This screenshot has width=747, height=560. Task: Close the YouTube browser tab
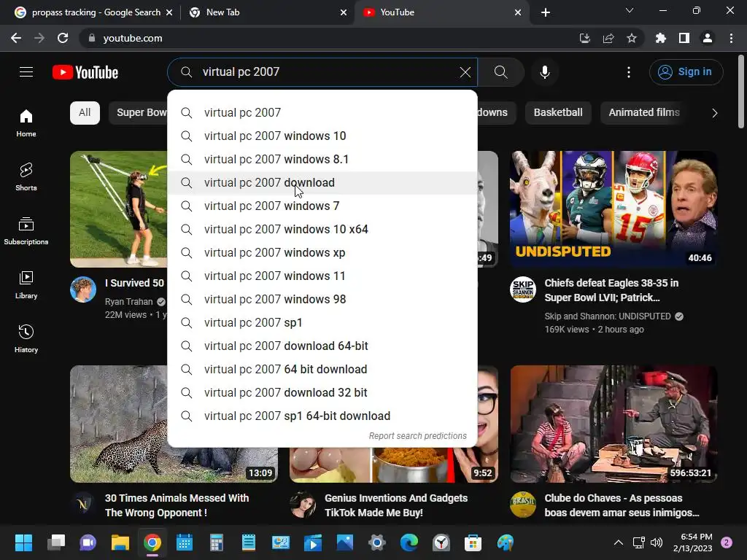pyautogui.click(x=518, y=12)
